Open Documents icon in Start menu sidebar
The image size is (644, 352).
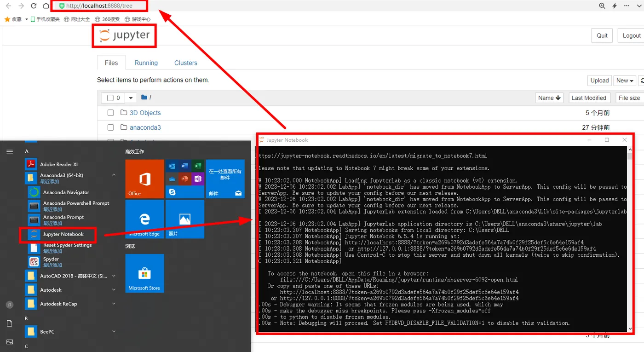click(9, 323)
